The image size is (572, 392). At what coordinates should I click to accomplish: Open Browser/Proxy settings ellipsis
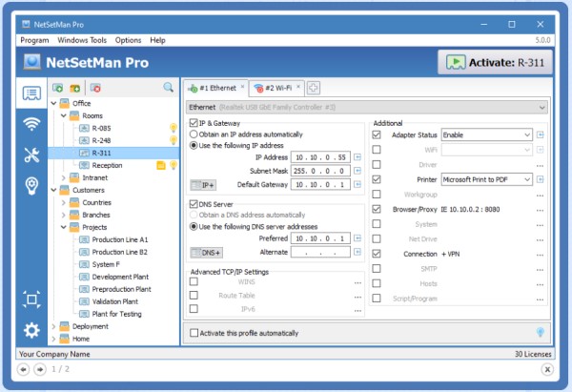coord(541,210)
